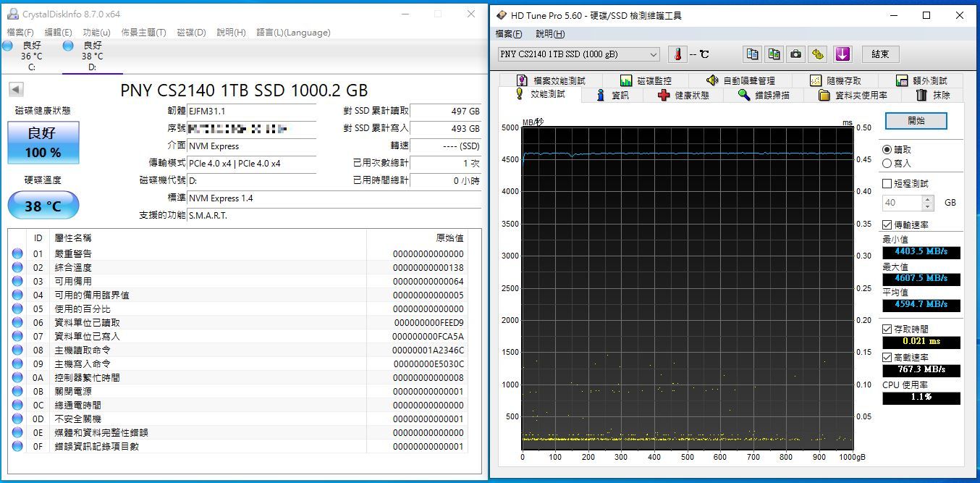Switch to 健康狀態 health tab
The image size is (980, 483).
pos(683,95)
